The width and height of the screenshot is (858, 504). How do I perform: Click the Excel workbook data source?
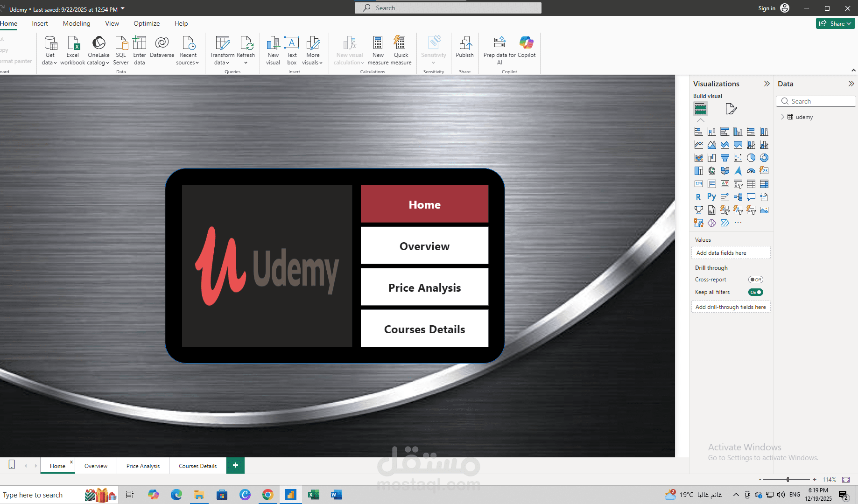pyautogui.click(x=73, y=50)
